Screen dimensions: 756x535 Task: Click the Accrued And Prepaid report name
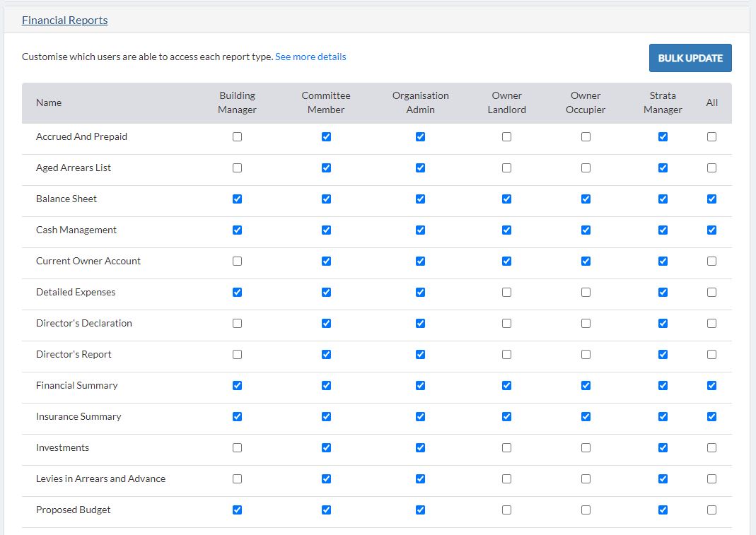click(81, 137)
